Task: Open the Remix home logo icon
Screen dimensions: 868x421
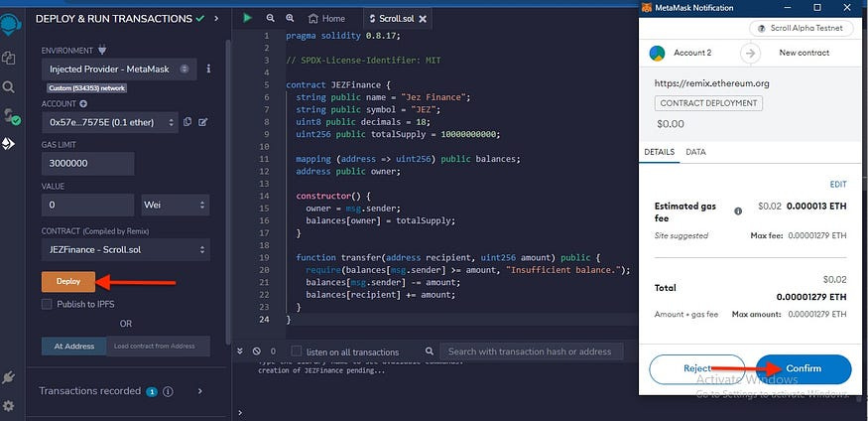Action: (x=11, y=25)
